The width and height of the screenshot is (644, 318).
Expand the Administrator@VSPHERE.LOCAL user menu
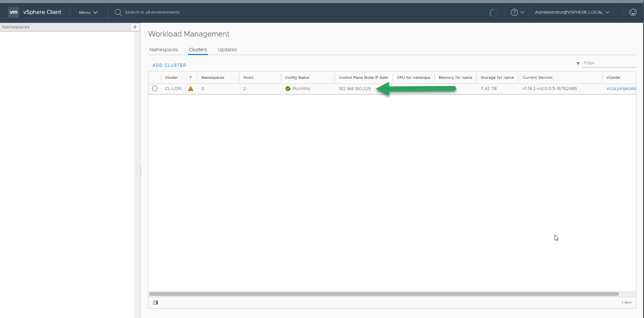click(x=572, y=12)
